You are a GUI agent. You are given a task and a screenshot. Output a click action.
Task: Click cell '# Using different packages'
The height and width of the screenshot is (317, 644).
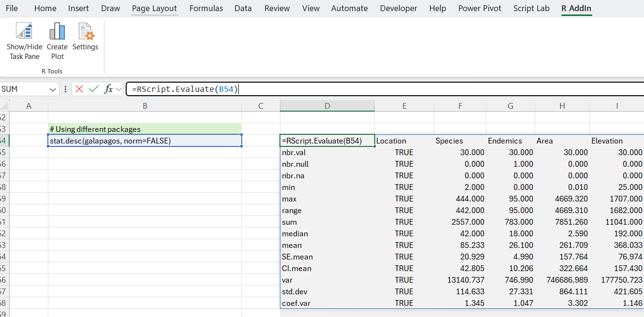click(x=145, y=129)
